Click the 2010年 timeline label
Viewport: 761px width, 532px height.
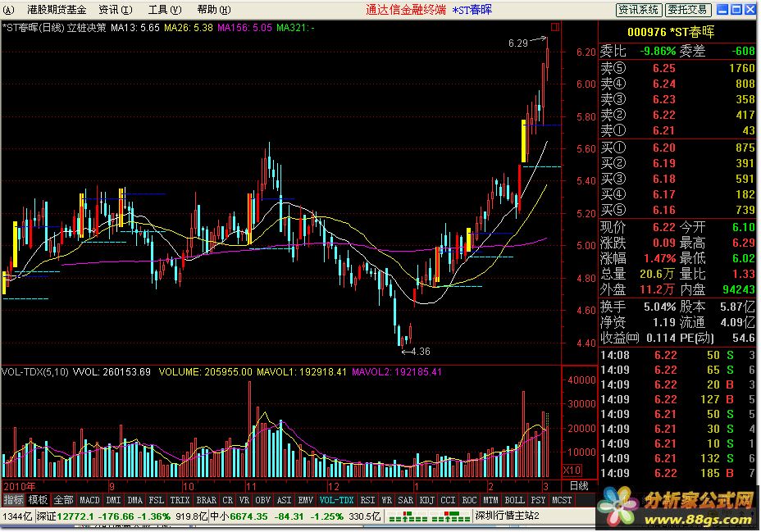point(20,486)
